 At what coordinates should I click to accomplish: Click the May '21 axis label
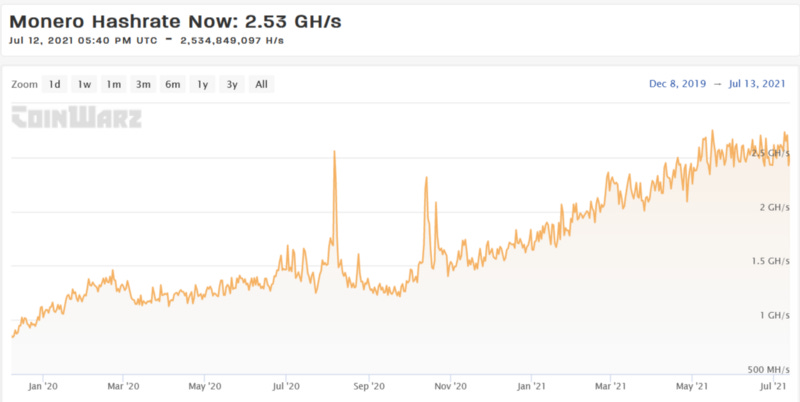692,387
